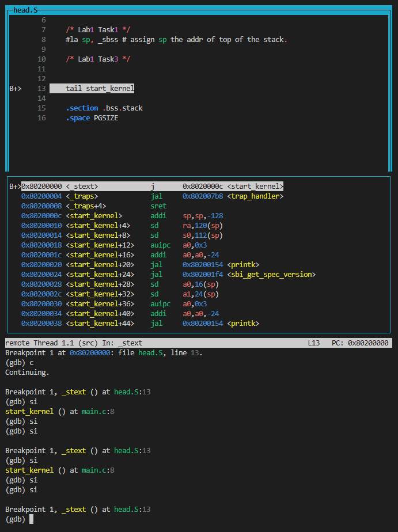Click source line number 13

[41, 89]
